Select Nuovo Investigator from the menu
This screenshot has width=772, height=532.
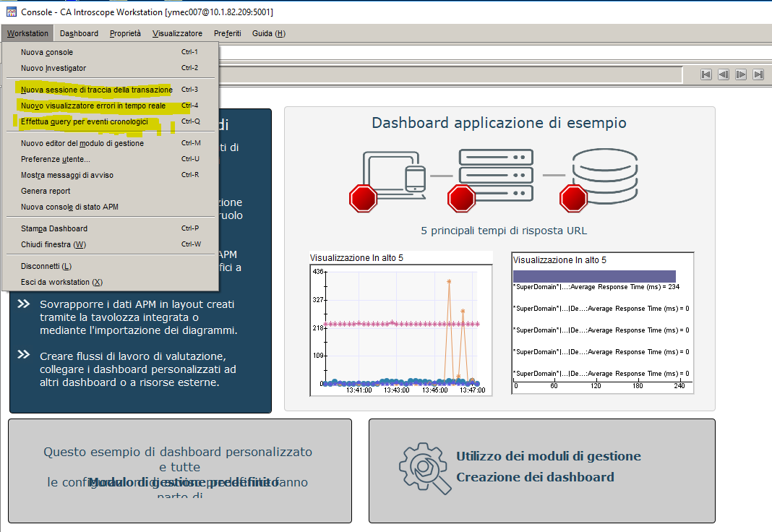[x=53, y=68]
